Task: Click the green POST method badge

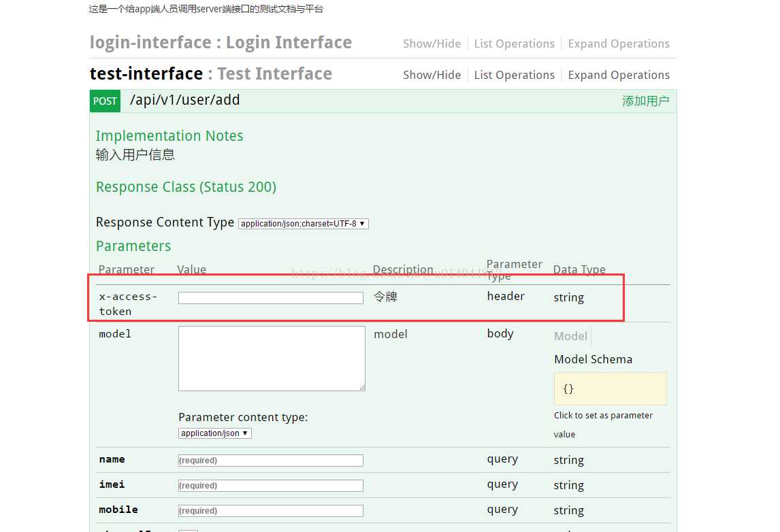Action: pos(105,101)
